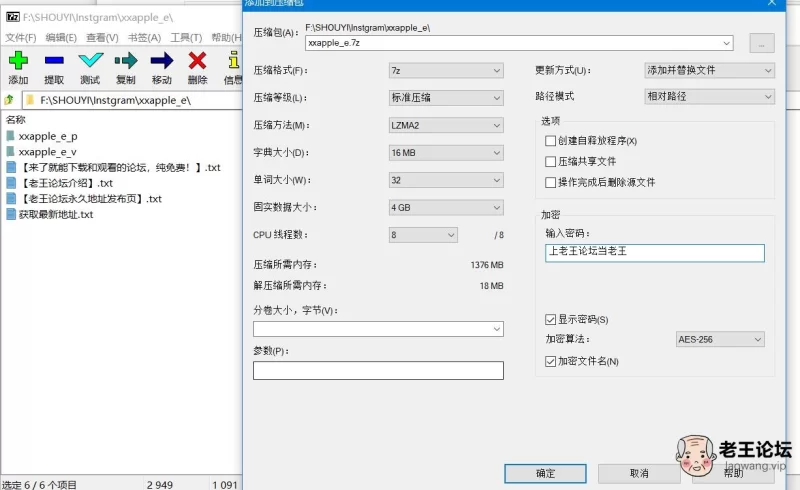
Task: Click the Test (测试) checkmark icon
Action: (90, 60)
